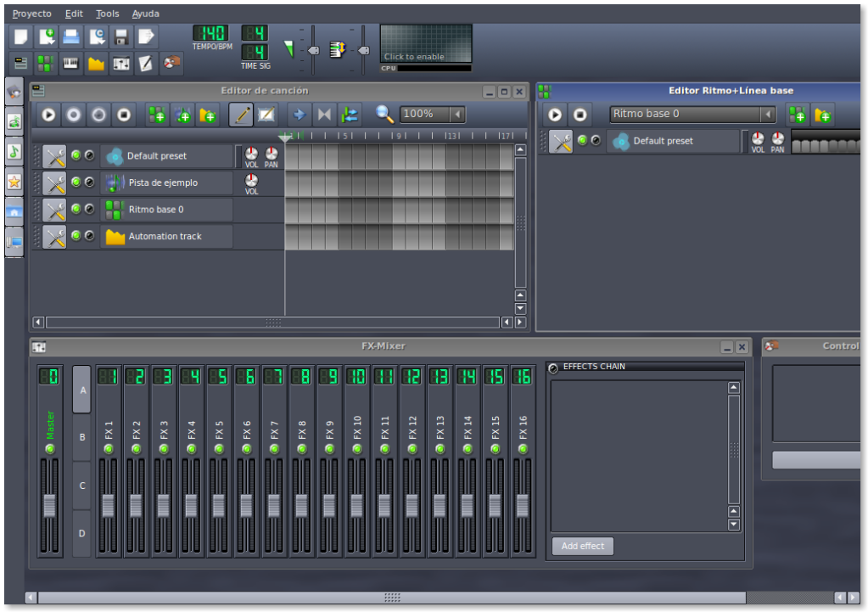Click the Master channel fader in FX-Mixer
The width and height of the screenshot is (868, 612).
coord(50,506)
